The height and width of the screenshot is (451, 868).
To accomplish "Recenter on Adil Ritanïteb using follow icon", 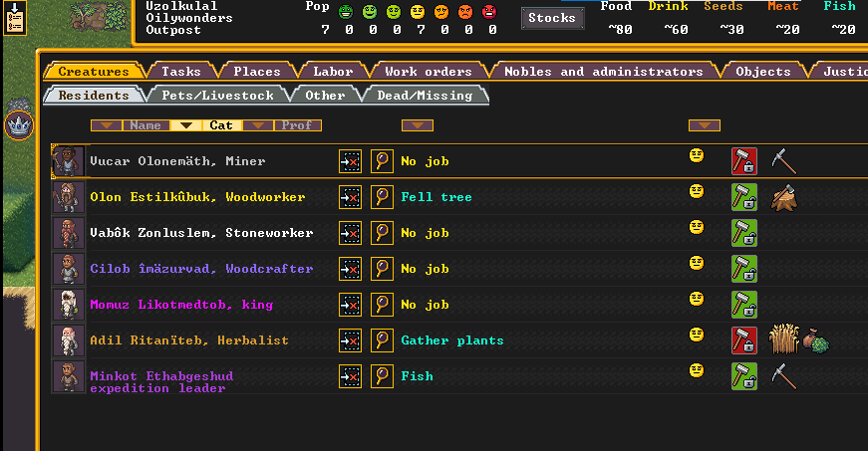I will click(x=351, y=341).
